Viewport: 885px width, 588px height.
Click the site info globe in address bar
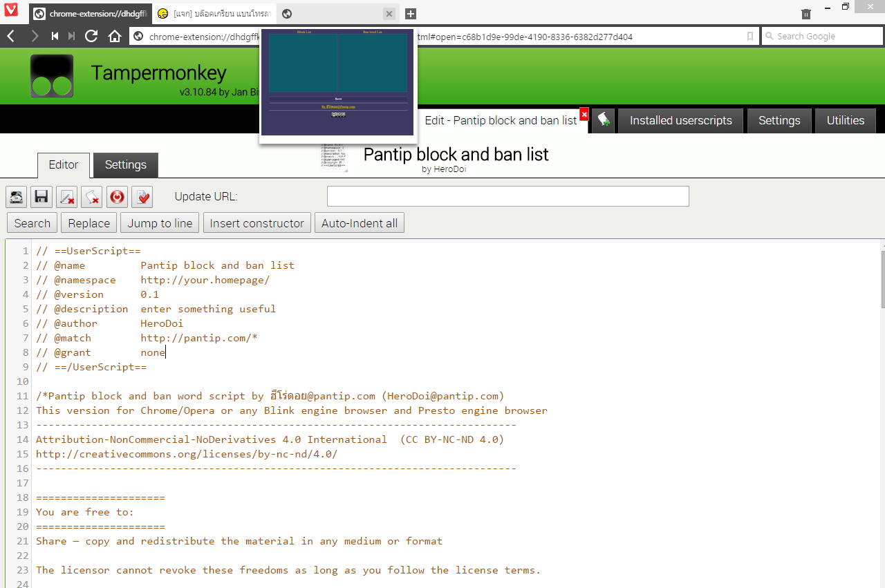(138, 37)
